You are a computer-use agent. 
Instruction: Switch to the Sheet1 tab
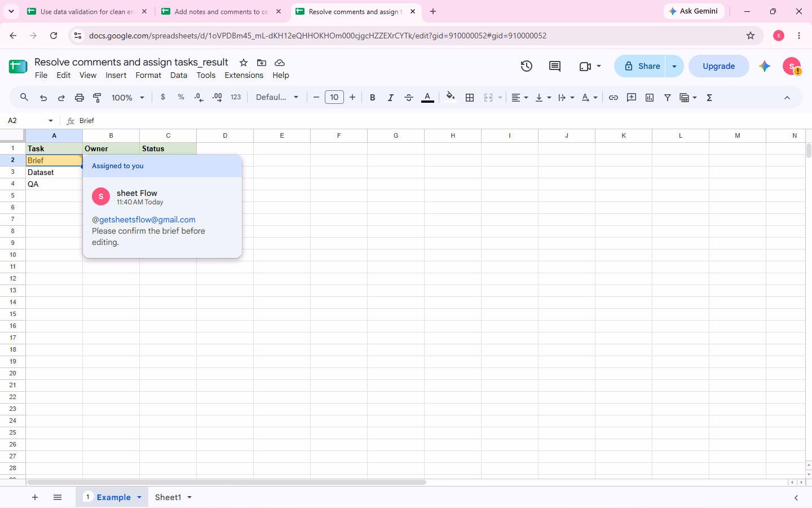coord(168,497)
